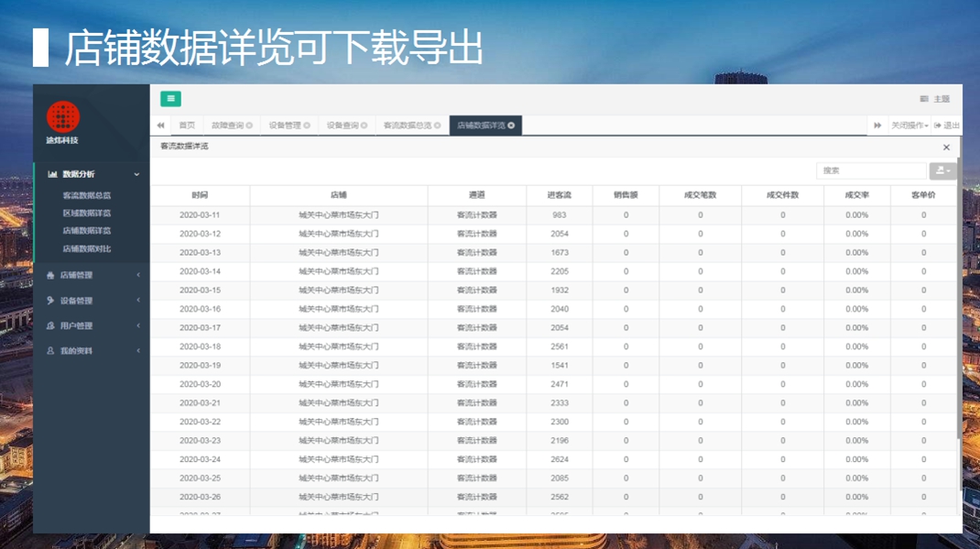980x549 pixels.
Task: Open 客流数据总览 in the sidebar
Action: (87, 195)
